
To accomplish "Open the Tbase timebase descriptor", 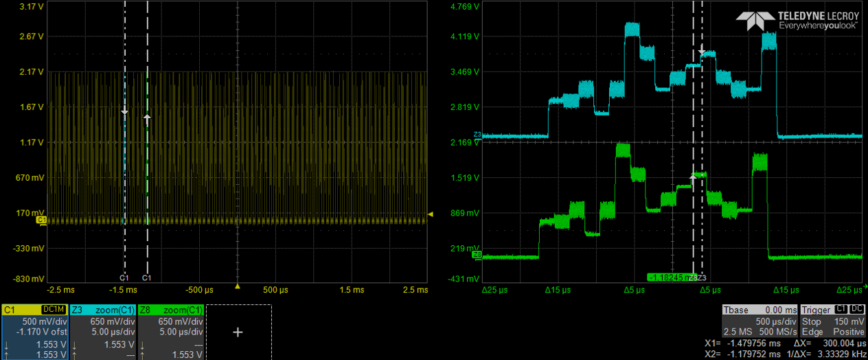I will pyautogui.click(x=760, y=321).
